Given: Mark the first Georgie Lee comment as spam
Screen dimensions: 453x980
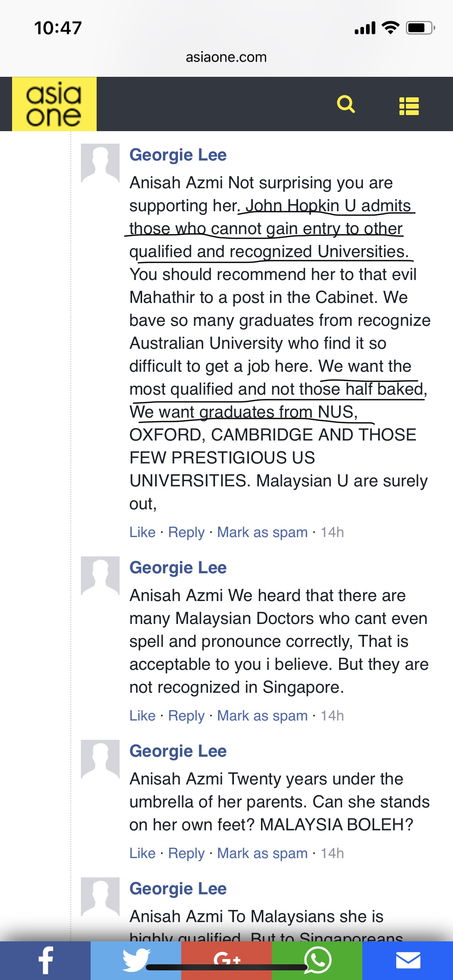Looking at the screenshot, I should [x=262, y=532].
